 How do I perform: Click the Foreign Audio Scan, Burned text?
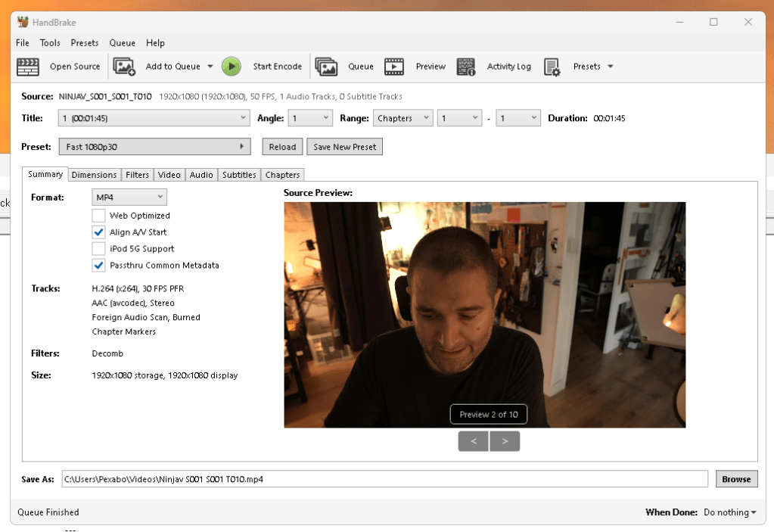(146, 317)
